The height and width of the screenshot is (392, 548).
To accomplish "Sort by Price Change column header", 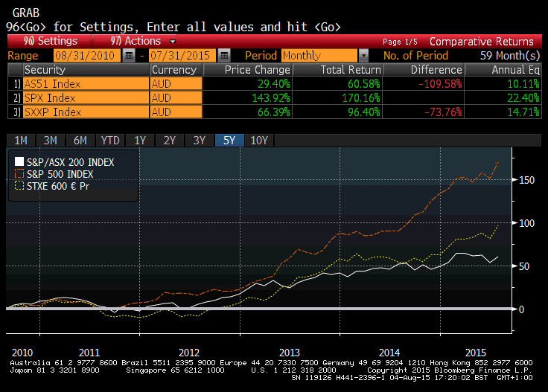I will (247, 70).
